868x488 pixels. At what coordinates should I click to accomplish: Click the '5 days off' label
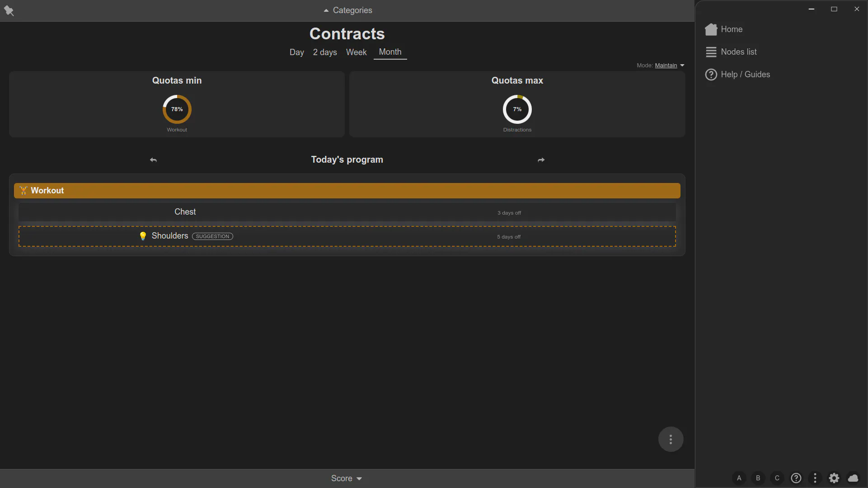click(509, 237)
